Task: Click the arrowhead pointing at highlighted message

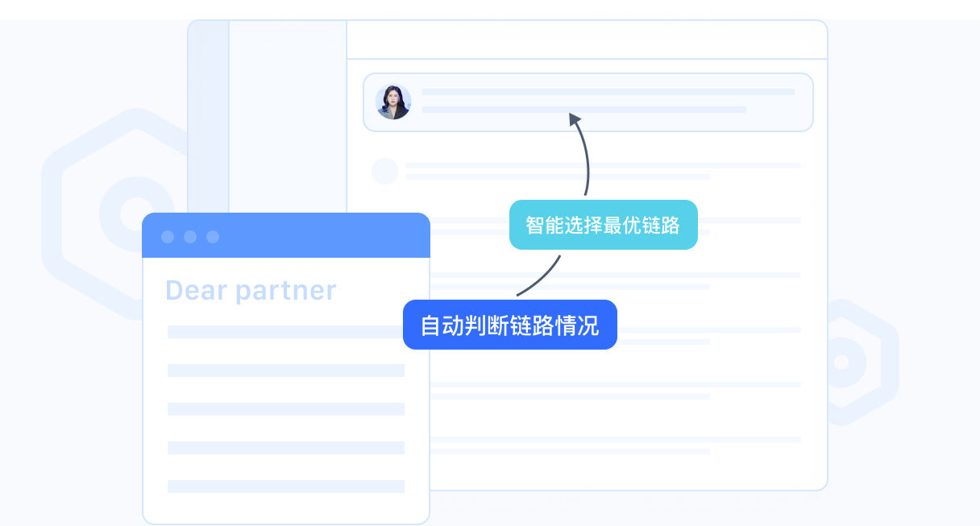Action: tap(575, 119)
